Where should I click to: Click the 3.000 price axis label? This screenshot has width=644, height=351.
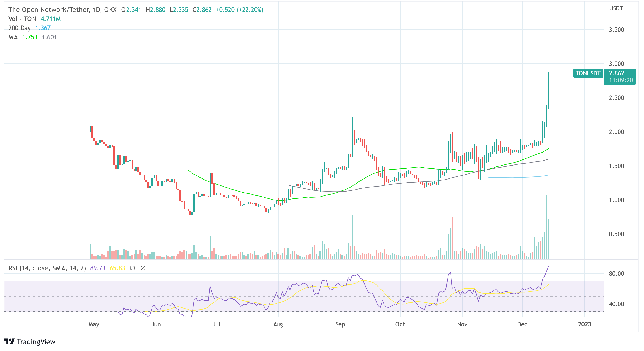[x=616, y=64]
